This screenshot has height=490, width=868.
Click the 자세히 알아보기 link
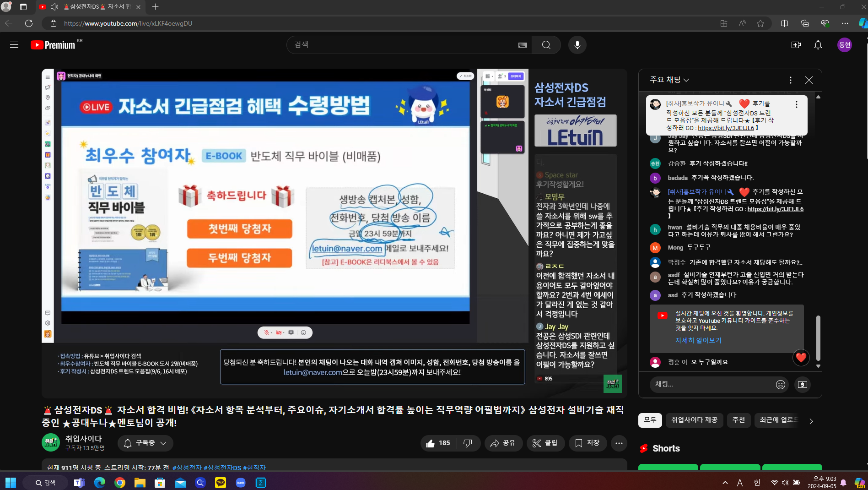coord(698,340)
